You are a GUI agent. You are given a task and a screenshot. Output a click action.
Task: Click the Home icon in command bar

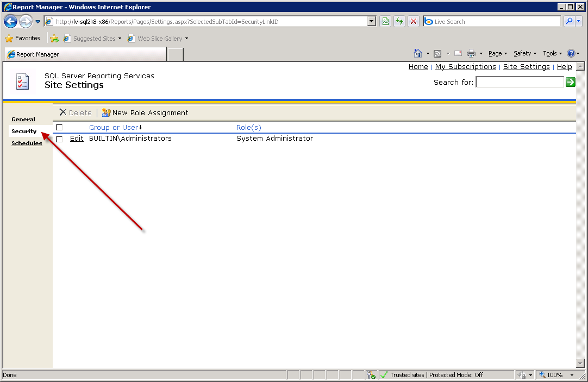[x=417, y=53]
